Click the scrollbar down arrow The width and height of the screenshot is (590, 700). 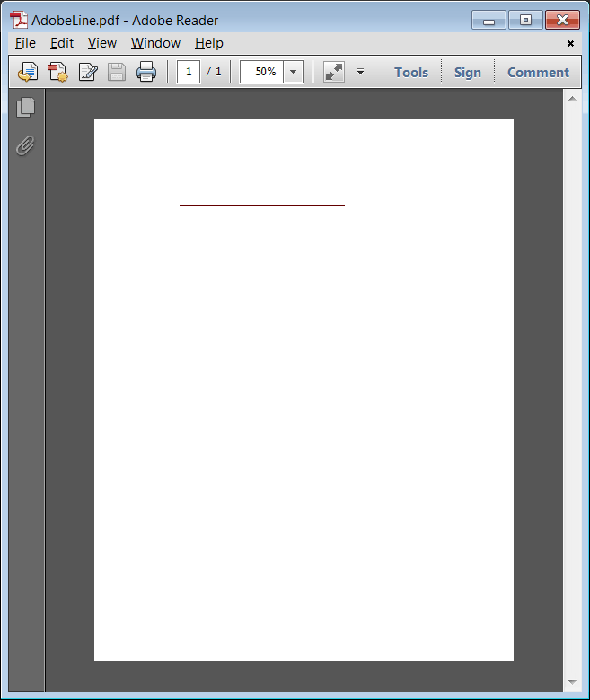[x=572, y=682]
